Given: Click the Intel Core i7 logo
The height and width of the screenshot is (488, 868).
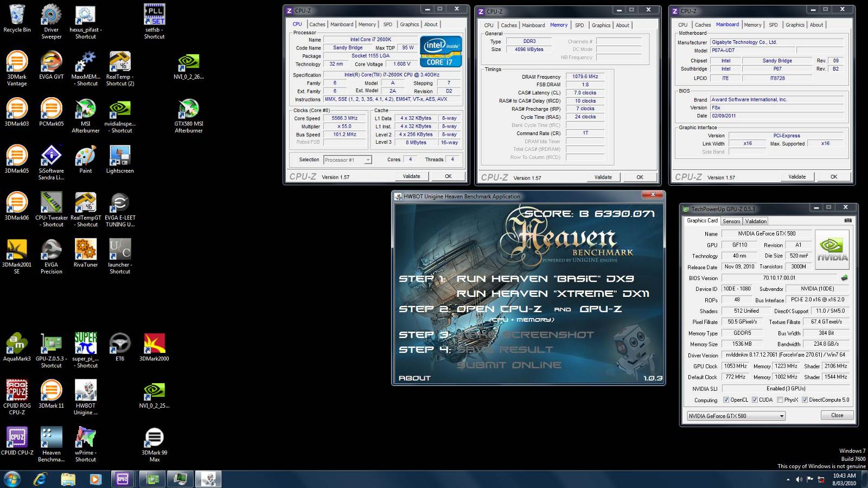Looking at the screenshot, I should [x=441, y=52].
